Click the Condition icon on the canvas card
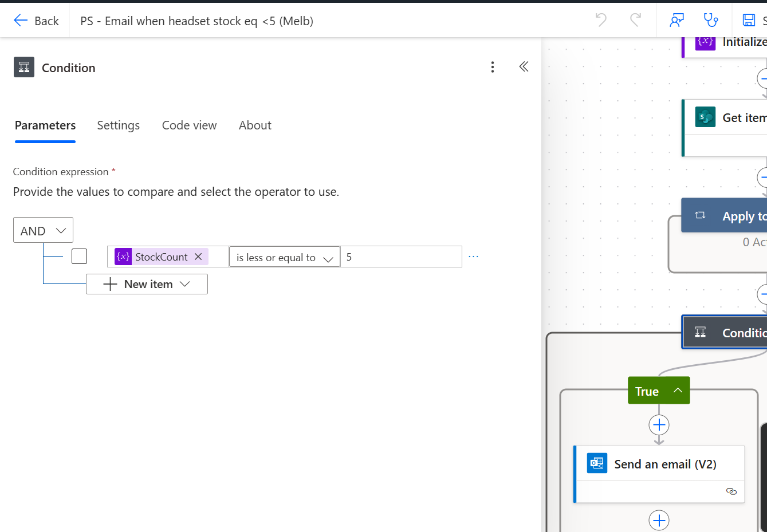This screenshot has width=767, height=532. [700, 332]
